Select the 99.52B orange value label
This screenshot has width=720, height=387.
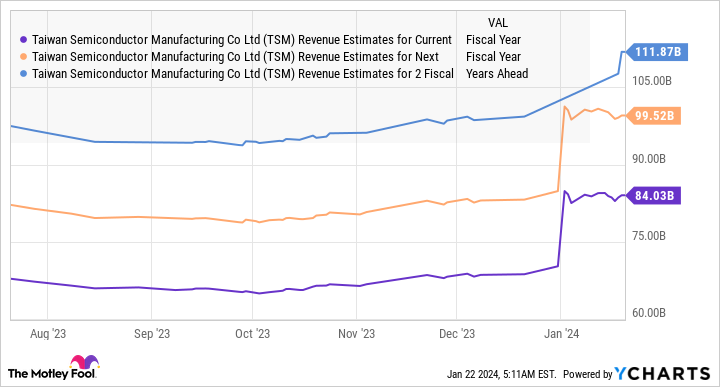click(653, 116)
